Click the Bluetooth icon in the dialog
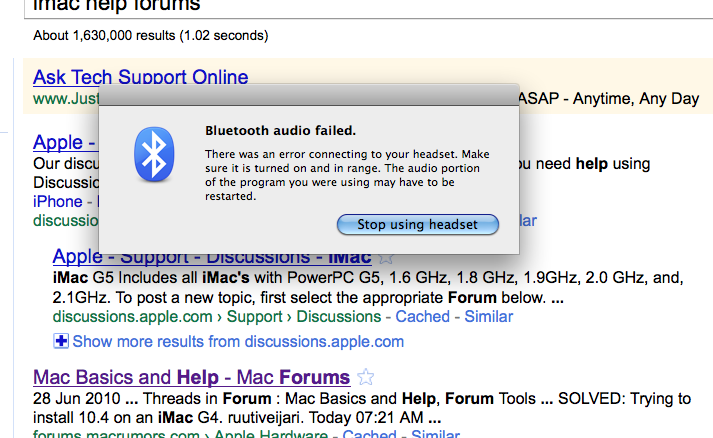This screenshot has height=438, width=713. point(154,154)
